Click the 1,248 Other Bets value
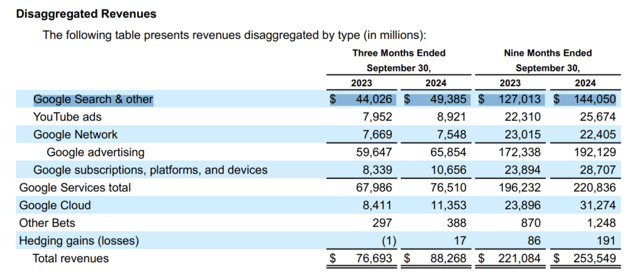 point(601,223)
